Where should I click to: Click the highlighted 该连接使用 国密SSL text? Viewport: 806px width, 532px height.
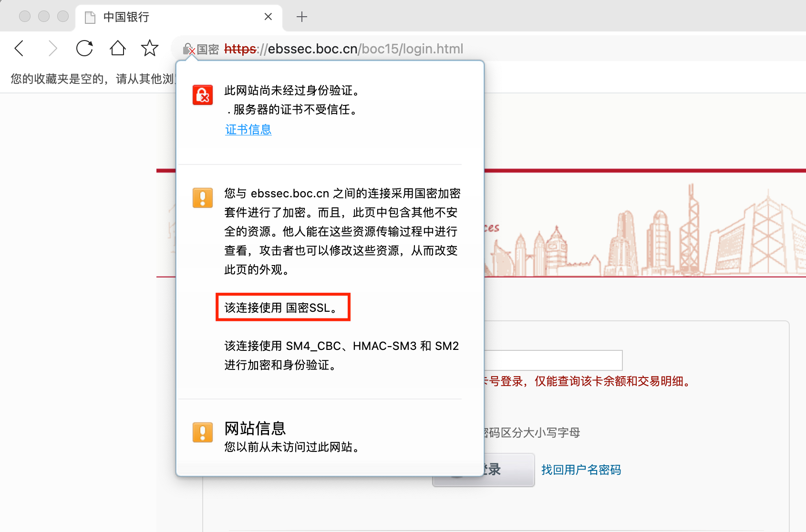(282, 307)
